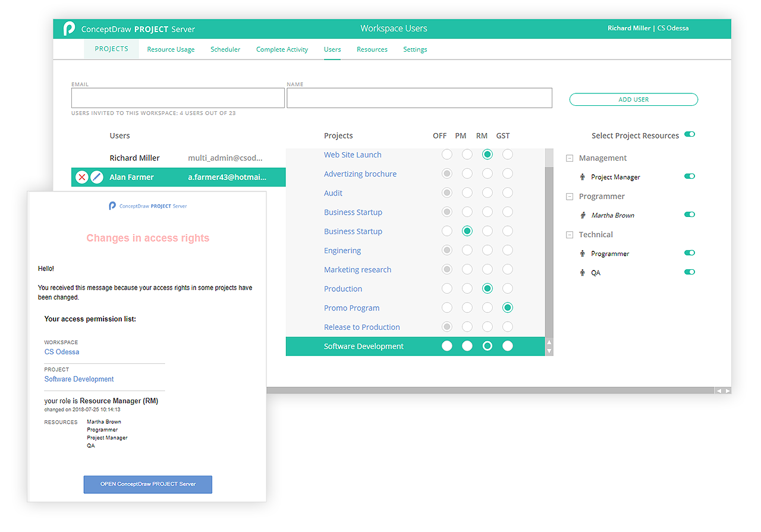Screen dimensions: 761x532
Task: Click the up arrow on the projects list scrollbar
Action: pyautogui.click(x=549, y=342)
